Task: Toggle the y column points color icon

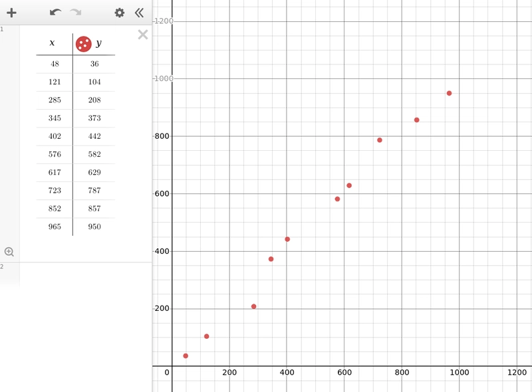Action: pos(83,44)
